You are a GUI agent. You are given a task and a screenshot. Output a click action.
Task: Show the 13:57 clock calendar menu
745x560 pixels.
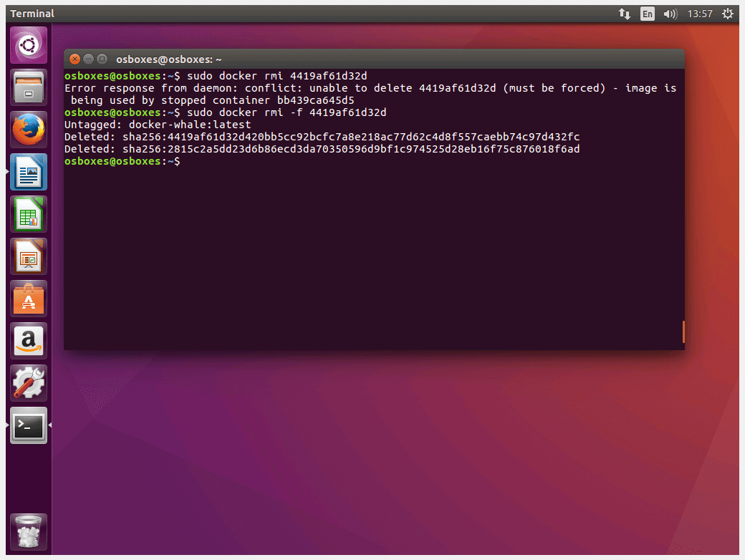[x=700, y=14]
